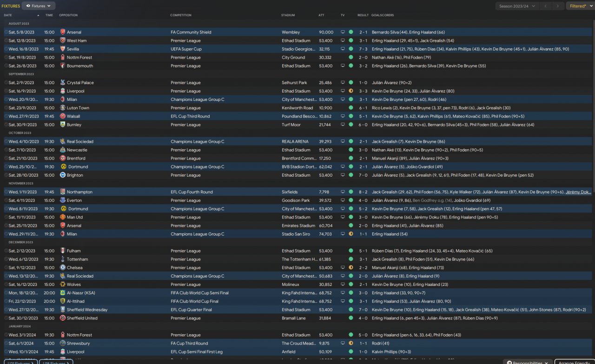Sort fixtures by the Date column header
The height and width of the screenshot is (364, 595).
pos(8,15)
